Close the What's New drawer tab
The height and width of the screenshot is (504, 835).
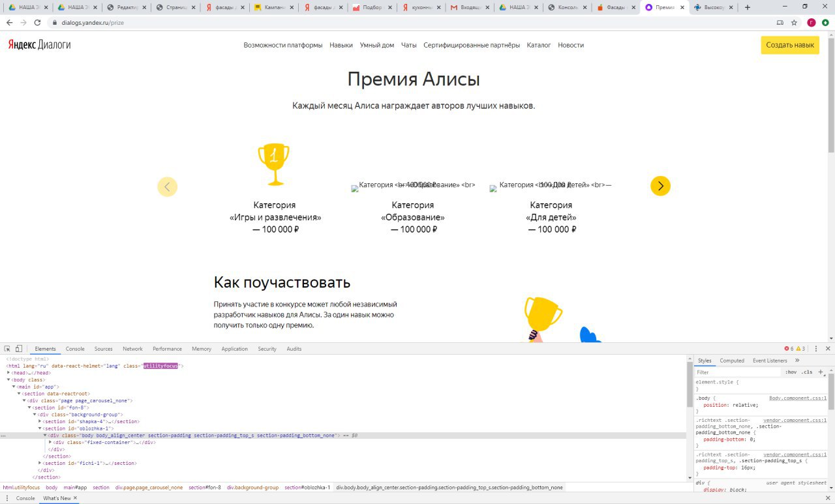coord(75,498)
